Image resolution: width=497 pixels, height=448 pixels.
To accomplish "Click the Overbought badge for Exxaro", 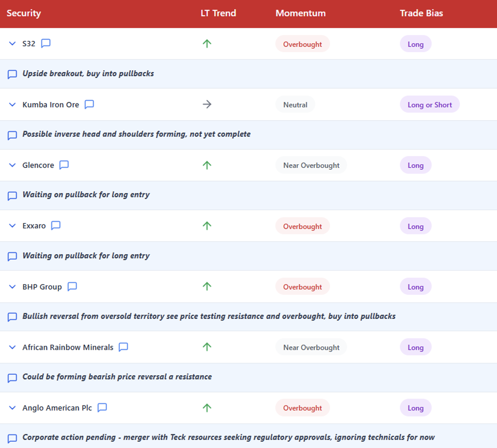I will pyautogui.click(x=302, y=226).
